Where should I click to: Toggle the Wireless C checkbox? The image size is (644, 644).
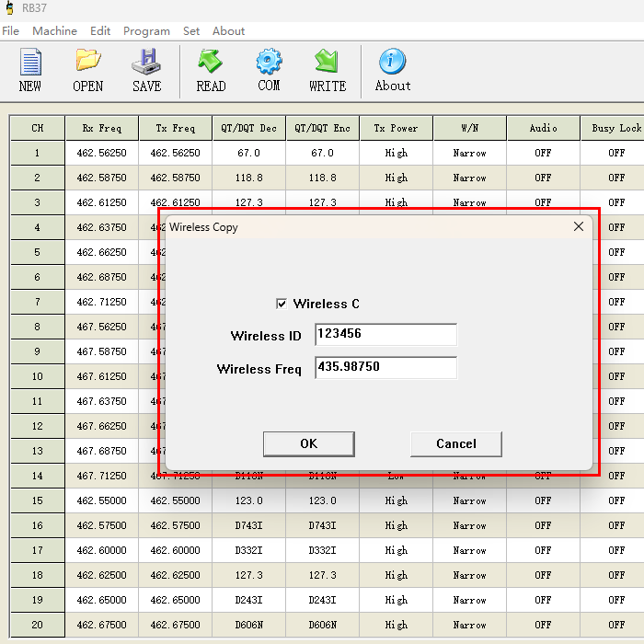pyautogui.click(x=282, y=304)
